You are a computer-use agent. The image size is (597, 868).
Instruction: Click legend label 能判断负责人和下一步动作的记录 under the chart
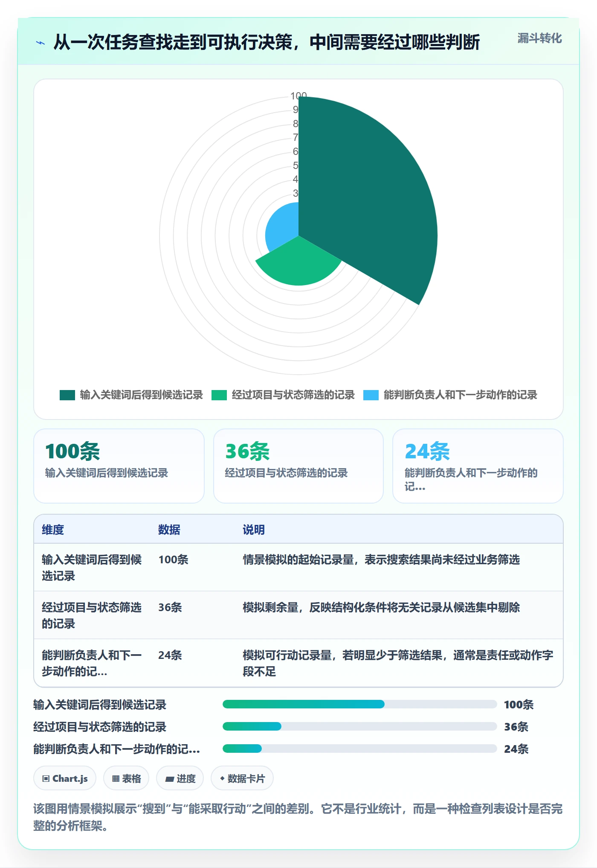(x=461, y=395)
